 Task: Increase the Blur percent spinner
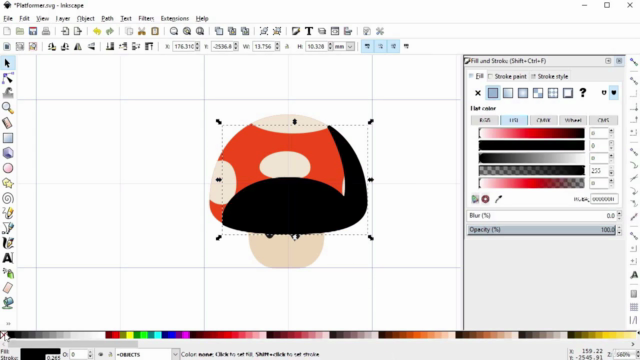point(619,213)
